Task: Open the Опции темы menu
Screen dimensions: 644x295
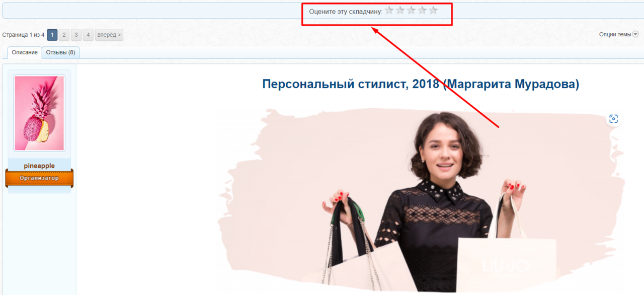Action: pos(619,34)
